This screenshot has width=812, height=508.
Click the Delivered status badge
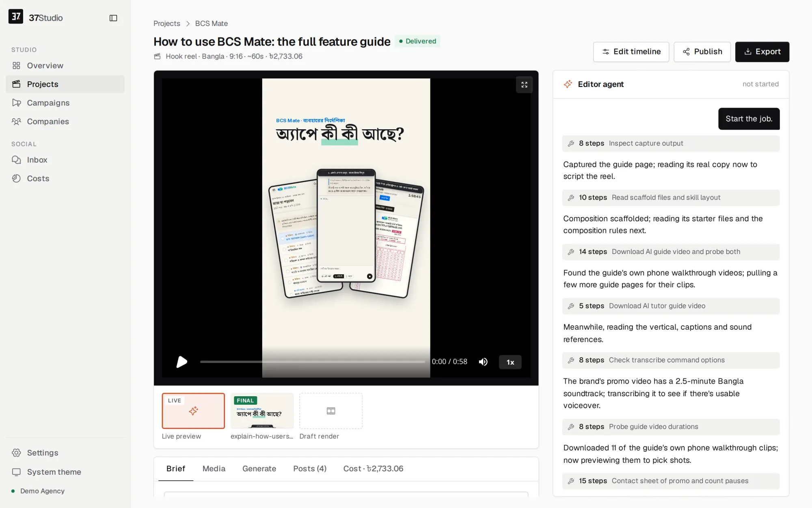pos(417,41)
